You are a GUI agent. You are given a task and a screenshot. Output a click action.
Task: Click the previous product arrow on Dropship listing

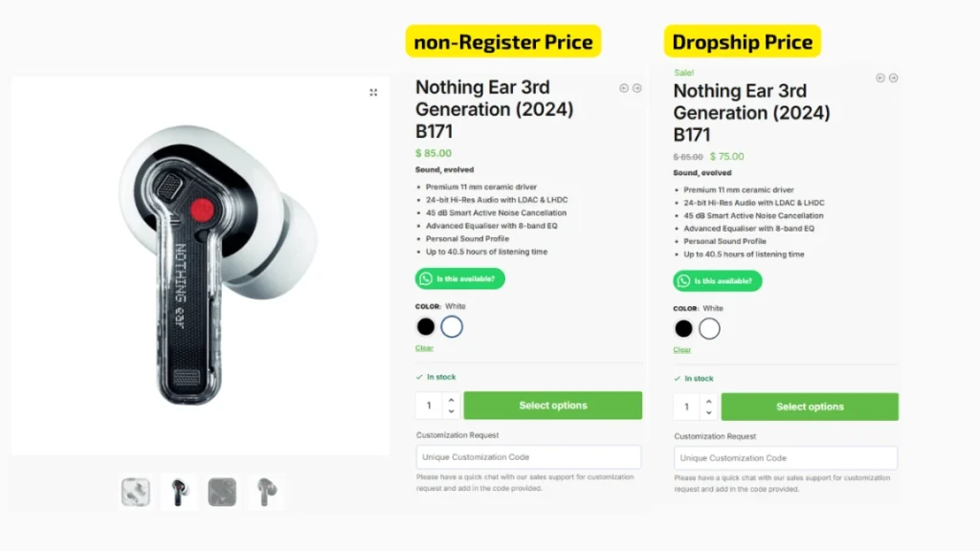coord(880,77)
